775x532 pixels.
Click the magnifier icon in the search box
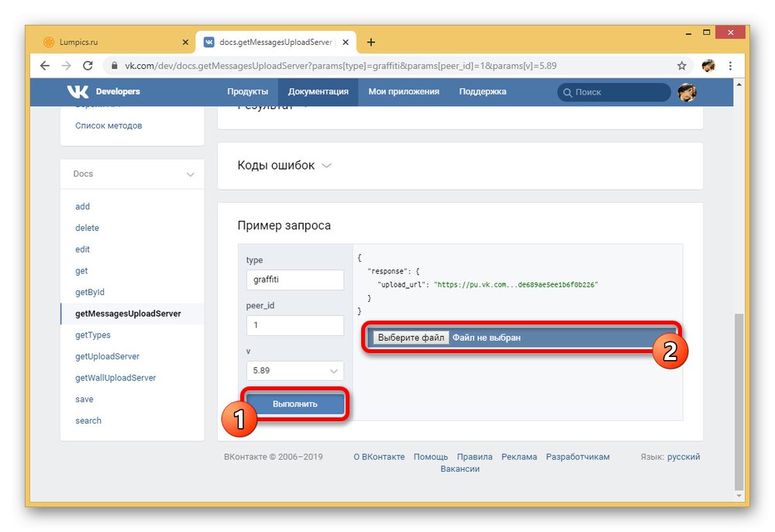coord(567,92)
